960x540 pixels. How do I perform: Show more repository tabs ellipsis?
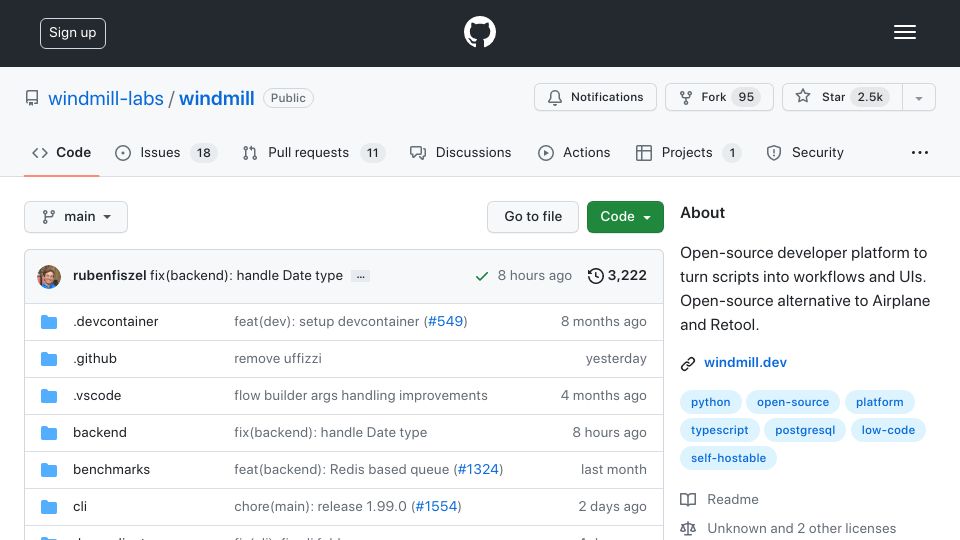(x=920, y=152)
